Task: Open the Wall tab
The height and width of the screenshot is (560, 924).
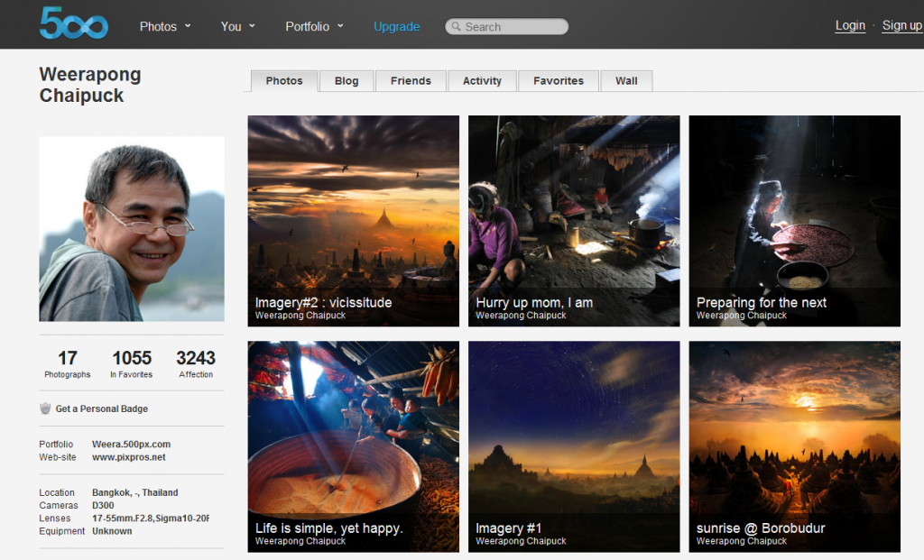Action: (x=626, y=81)
